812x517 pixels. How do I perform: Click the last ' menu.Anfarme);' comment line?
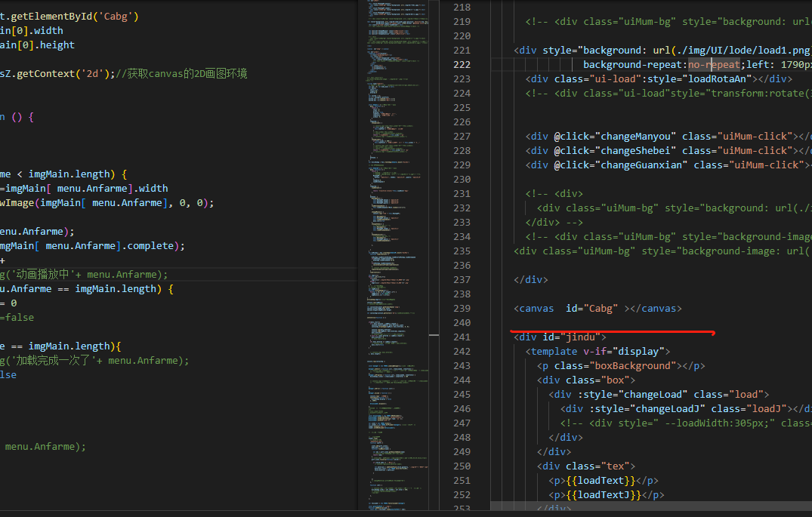click(x=45, y=446)
